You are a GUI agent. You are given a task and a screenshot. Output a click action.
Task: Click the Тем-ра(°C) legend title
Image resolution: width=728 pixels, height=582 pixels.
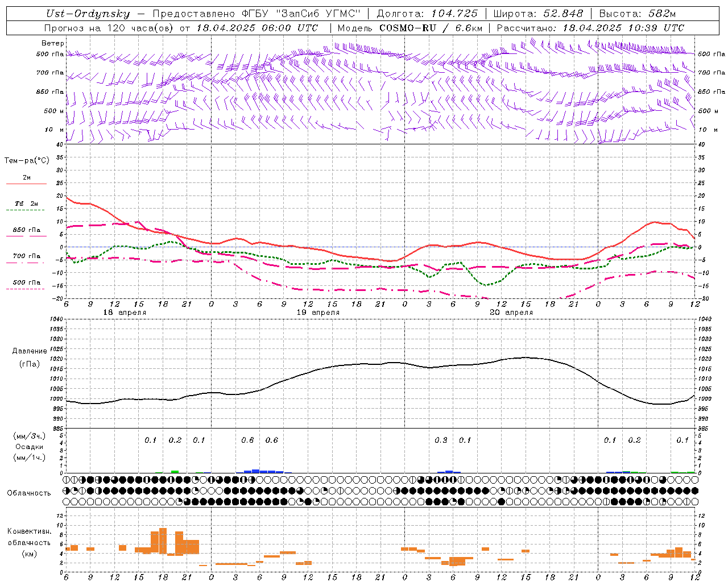27,161
